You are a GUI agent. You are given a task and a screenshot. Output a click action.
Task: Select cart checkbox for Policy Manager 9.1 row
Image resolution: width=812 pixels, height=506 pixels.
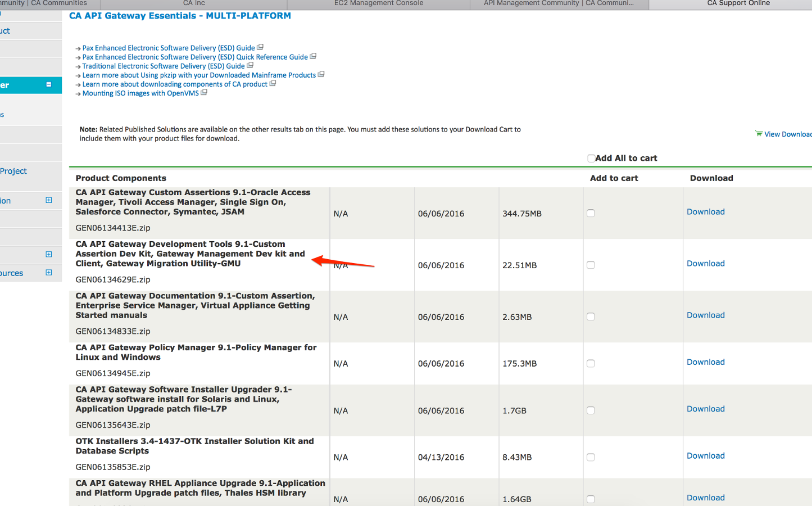pyautogui.click(x=591, y=363)
